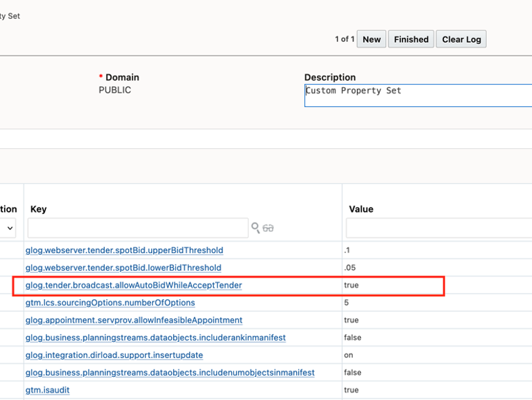Image resolution: width=532 pixels, height=400 pixels.
Task: Click the Clear Log button
Action: coord(461,39)
